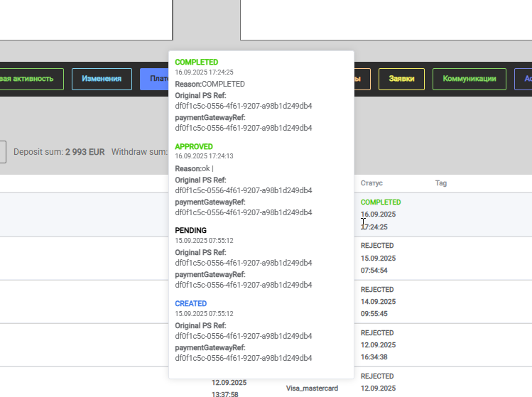Click the Withdraw sum label
Viewport: 532px width, 397px height.
139,152
